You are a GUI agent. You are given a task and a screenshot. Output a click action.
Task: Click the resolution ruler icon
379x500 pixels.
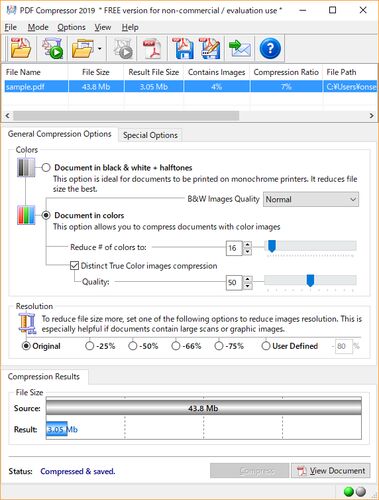[27, 324]
